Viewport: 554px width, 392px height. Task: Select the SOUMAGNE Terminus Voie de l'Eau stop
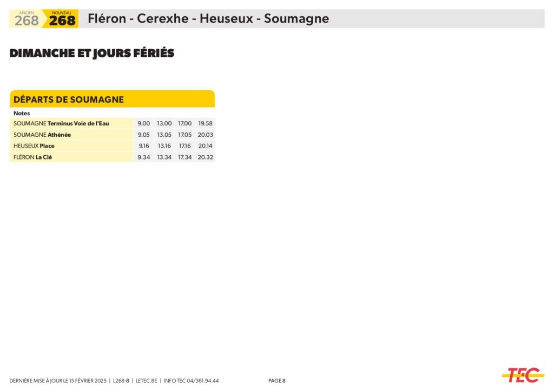click(61, 124)
